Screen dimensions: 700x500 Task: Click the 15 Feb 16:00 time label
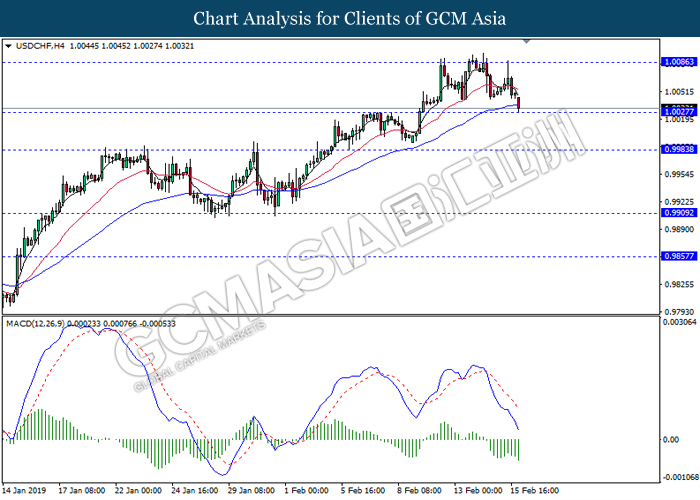tap(534, 490)
